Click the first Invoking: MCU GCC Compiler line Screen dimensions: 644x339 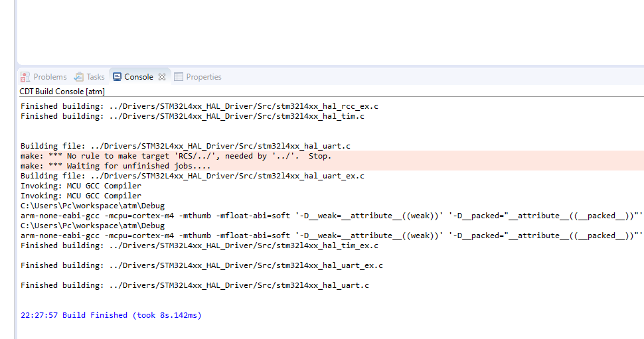tap(80, 186)
